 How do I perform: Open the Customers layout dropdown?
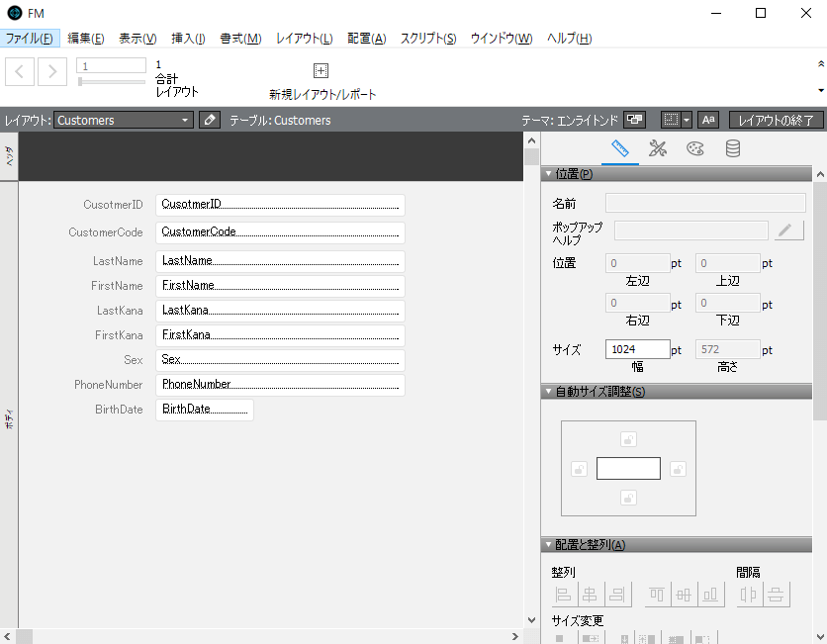coord(124,120)
